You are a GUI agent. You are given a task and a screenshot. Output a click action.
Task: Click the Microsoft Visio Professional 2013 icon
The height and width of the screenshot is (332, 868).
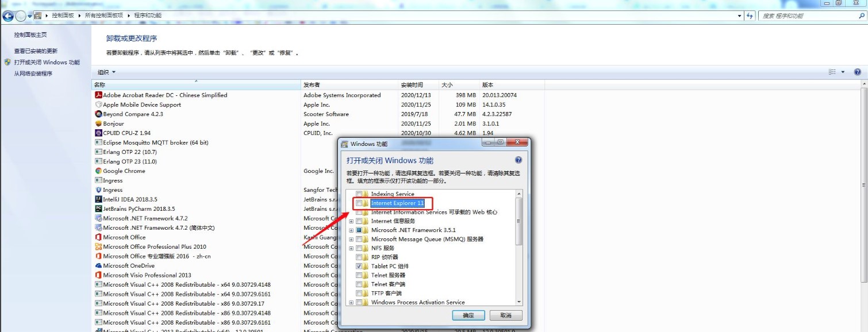point(98,275)
